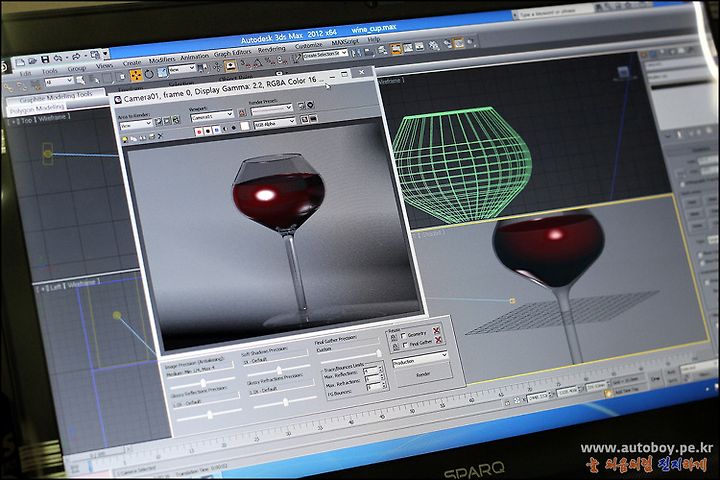Screen dimensions: 720x480
Task: Toggle the green channel in the render window
Action: [208, 130]
